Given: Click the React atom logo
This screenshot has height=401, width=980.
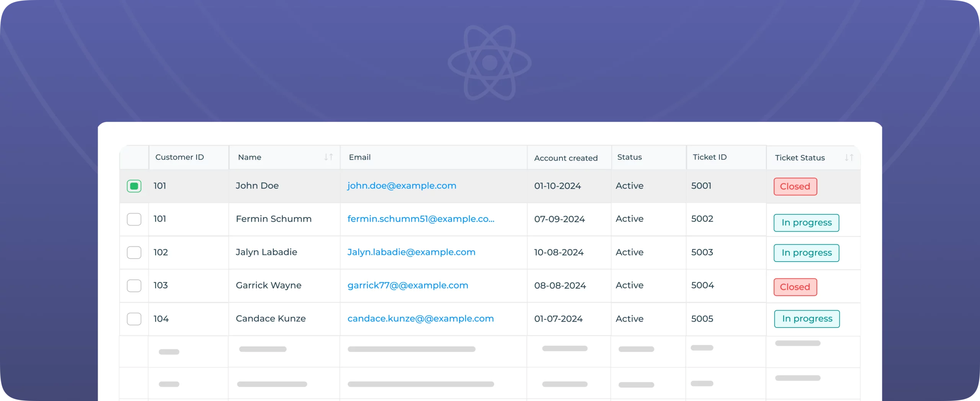Looking at the screenshot, I should click(x=490, y=62).
